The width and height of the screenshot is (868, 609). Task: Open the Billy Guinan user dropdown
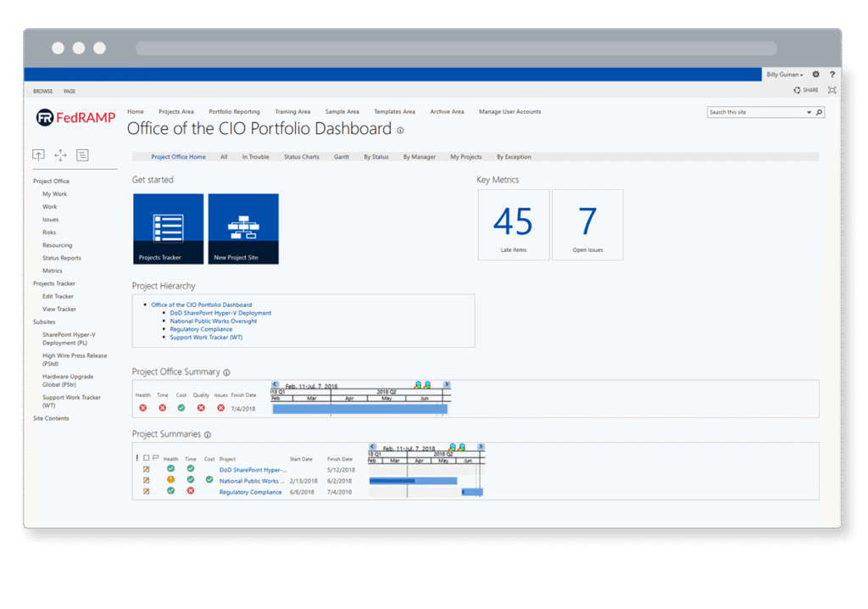pyautogui.click(x=785, y=75)
